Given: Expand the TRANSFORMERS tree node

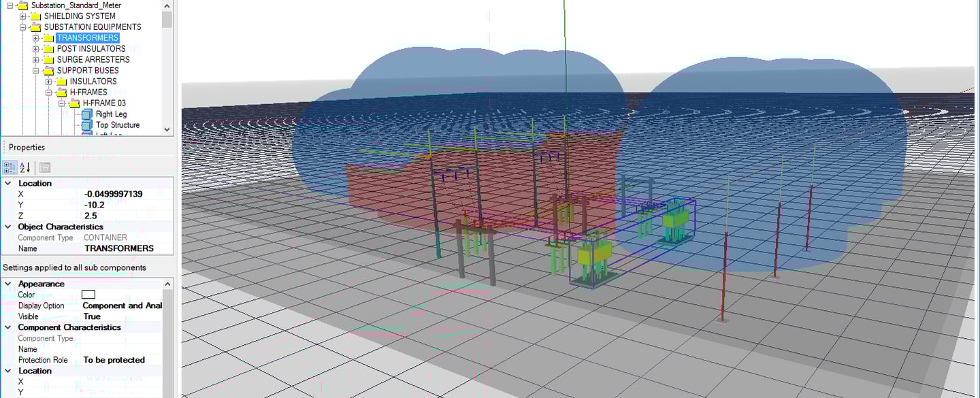Looking at the screenshot, I should point(36,38).
